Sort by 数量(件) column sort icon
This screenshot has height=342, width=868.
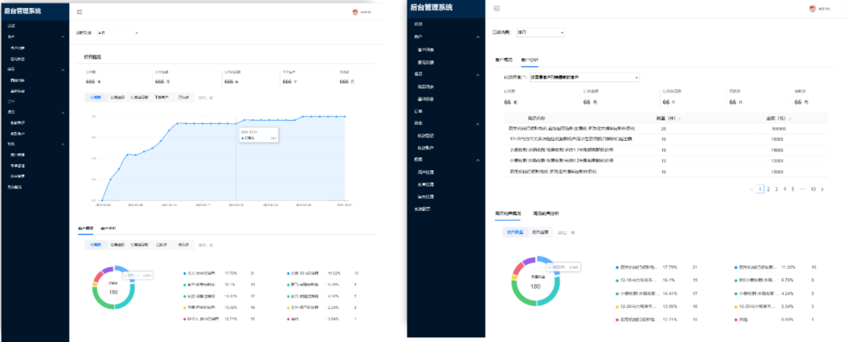point(680,118)
